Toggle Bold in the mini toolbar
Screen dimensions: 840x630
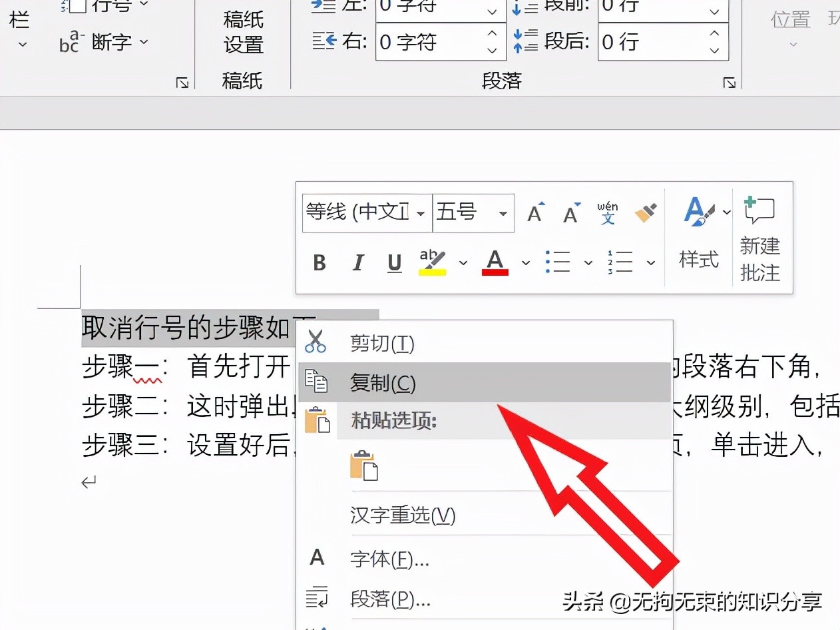coord(319,263)
